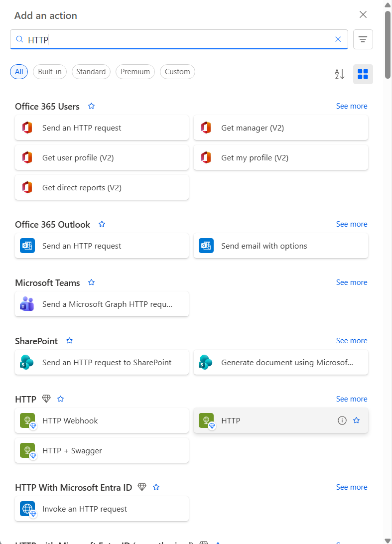
Task: View info about the HTTP action
Action: coord(342,420)
